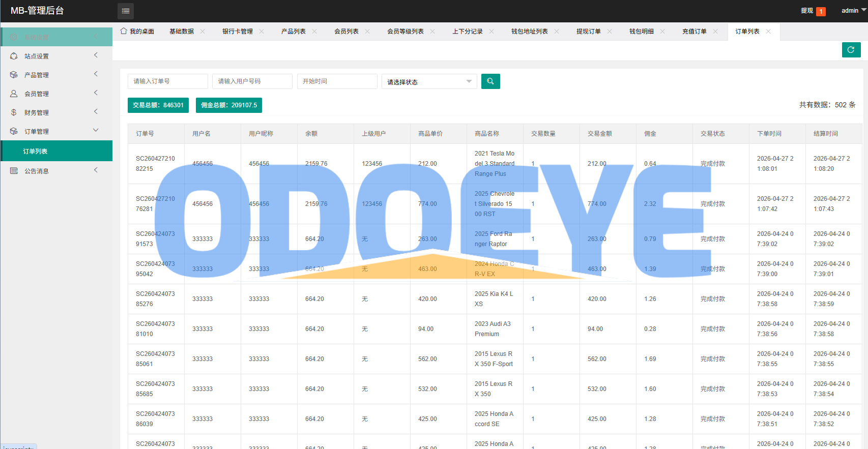Click the 站点设置 sidebar icon

14,56
